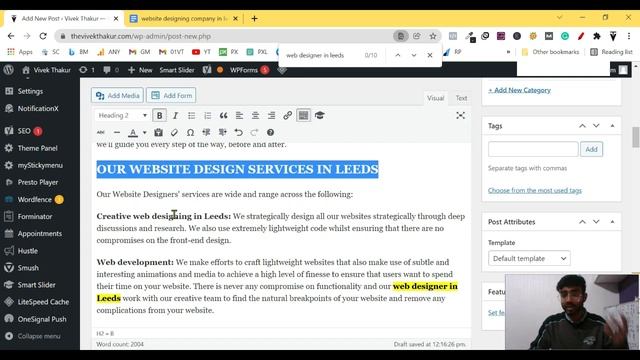Open the keyboard shortcuts help
Viewport: 640px width, 360px height.
click(x=270, y=132)
